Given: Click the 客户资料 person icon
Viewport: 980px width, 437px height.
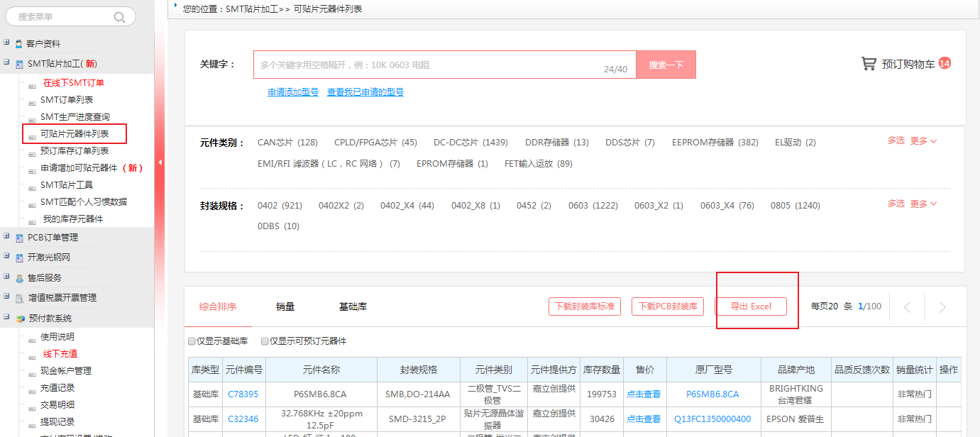Looking at the screenshot, I should (x=19, y=44).
